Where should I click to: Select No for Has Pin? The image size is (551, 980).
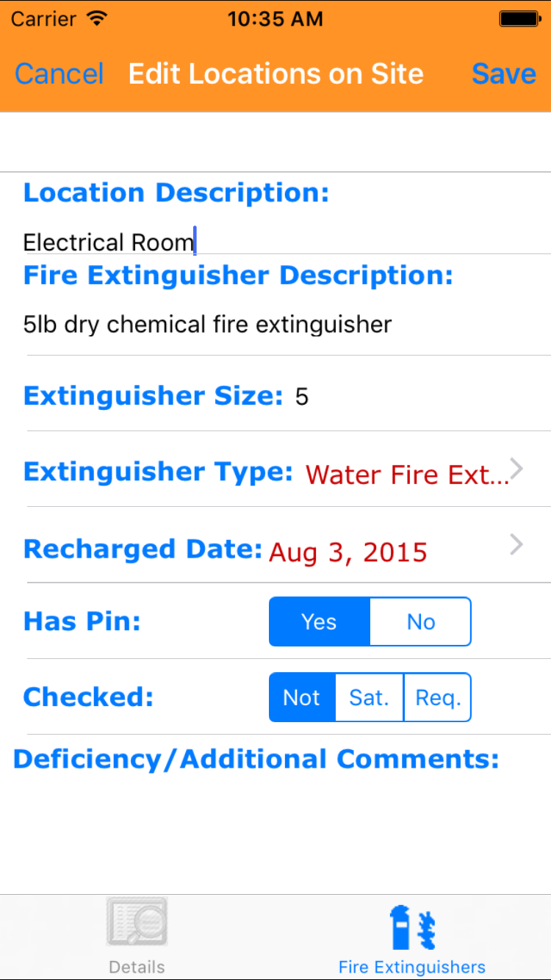(420, 622)
